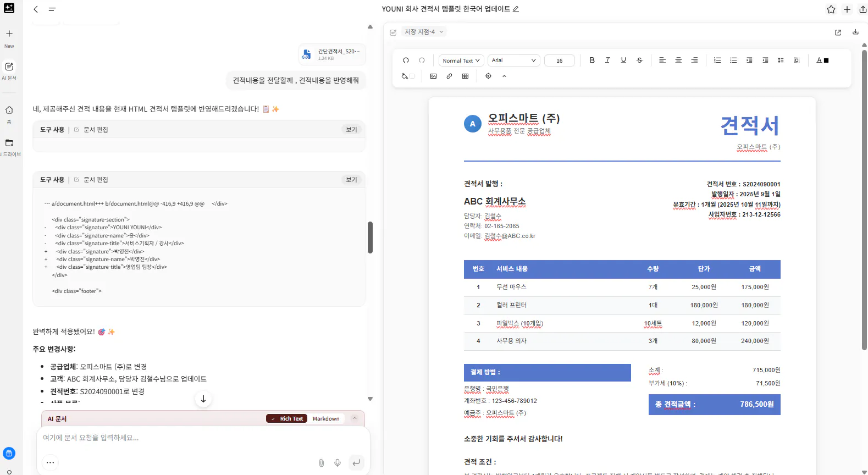Viewport: 868px width, 475px height.
Task: Go to Home (홈) in the sidebar
Action: (9, 114)
